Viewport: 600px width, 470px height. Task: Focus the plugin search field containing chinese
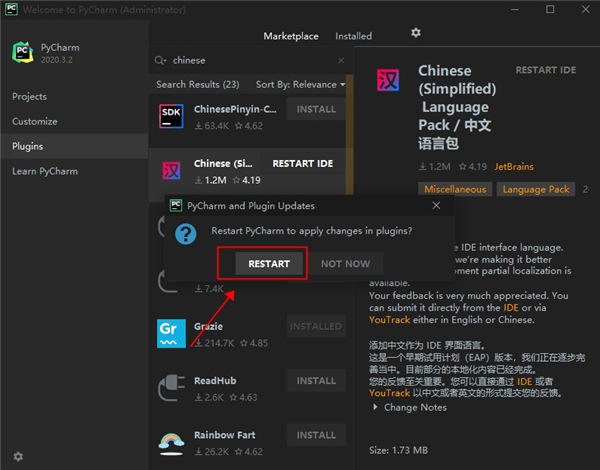(x=251, y=60)
